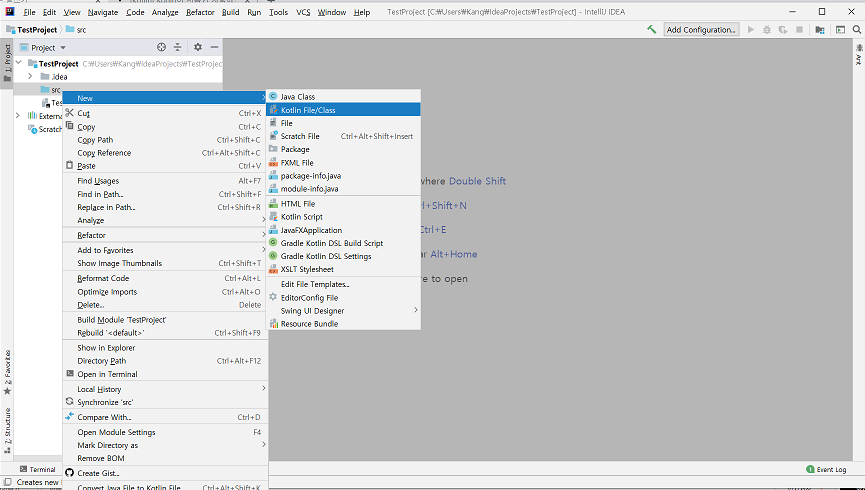Open the Terminal tool window tab

(38, 469)
